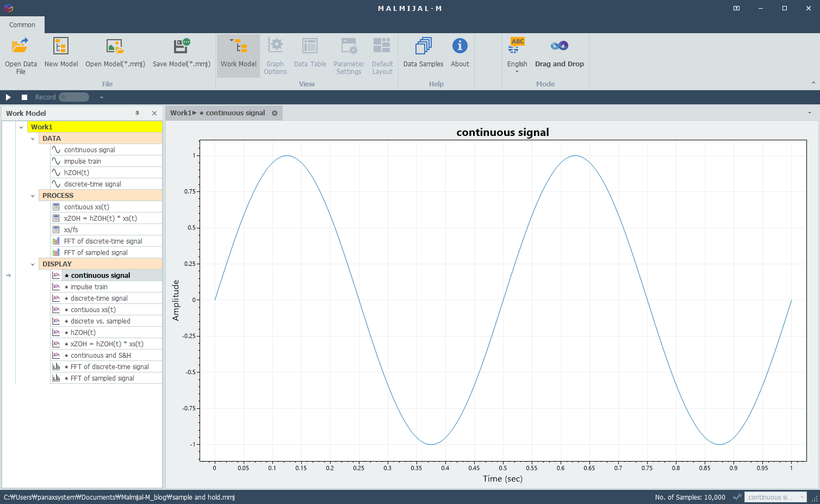Close the Work Model panel
This screenshot has width=820, height=504.
[x=154, y=113]
